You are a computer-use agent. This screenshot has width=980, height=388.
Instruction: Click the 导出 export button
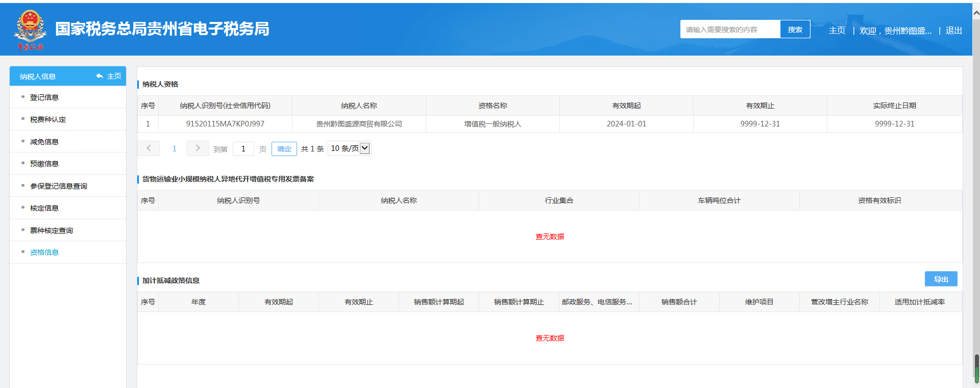coord(941,279)
